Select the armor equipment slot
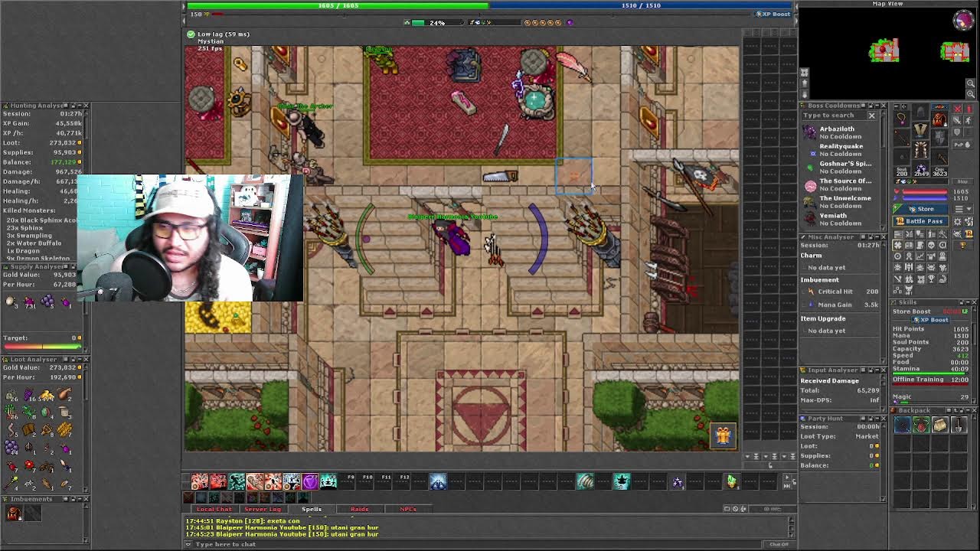 [x=920, y=130]
